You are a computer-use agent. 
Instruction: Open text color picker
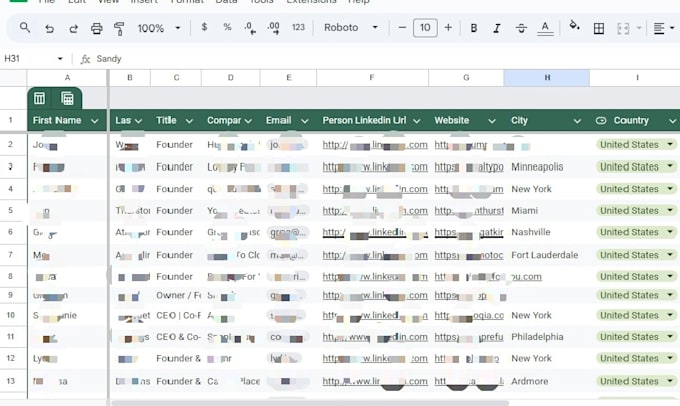[545, 28]
